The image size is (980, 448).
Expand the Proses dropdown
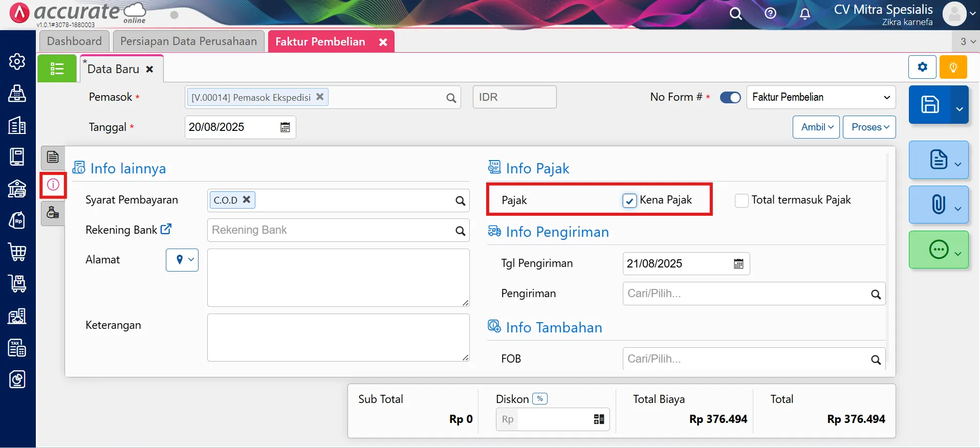pyautogui.click(x=869, y=127)
